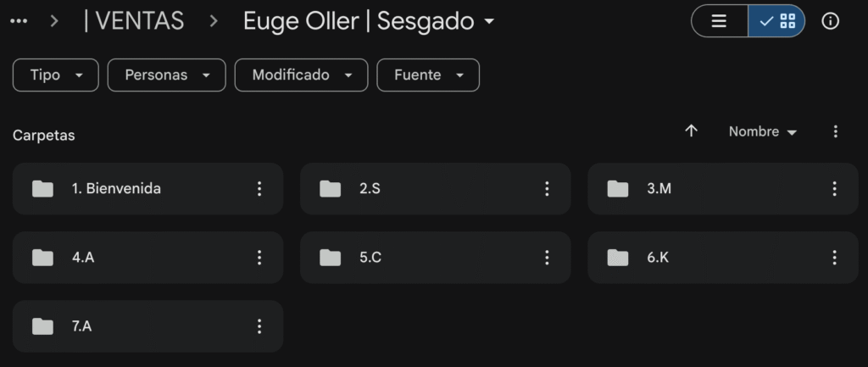Open more options for 2.S folder
The image size is (868, 367).
click(547, 189)
